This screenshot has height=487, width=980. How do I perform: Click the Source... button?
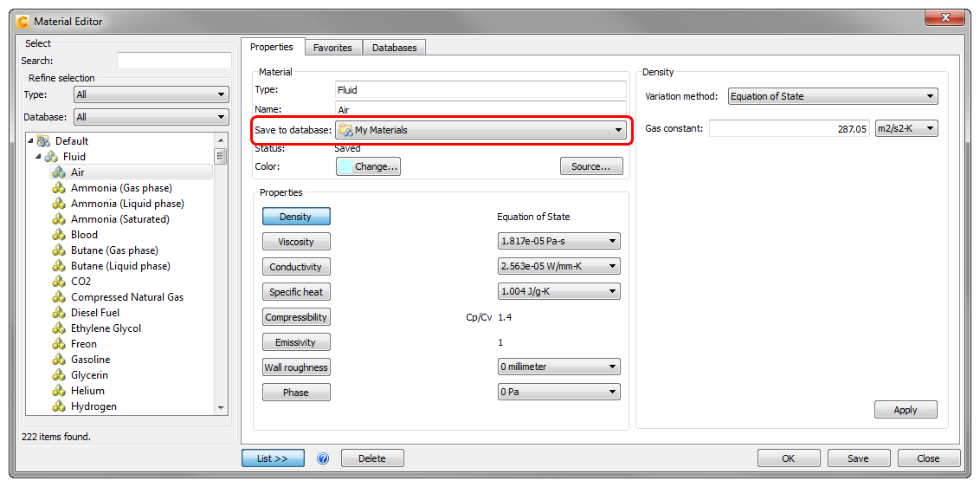pyautogui.click(x=591, y=166)
